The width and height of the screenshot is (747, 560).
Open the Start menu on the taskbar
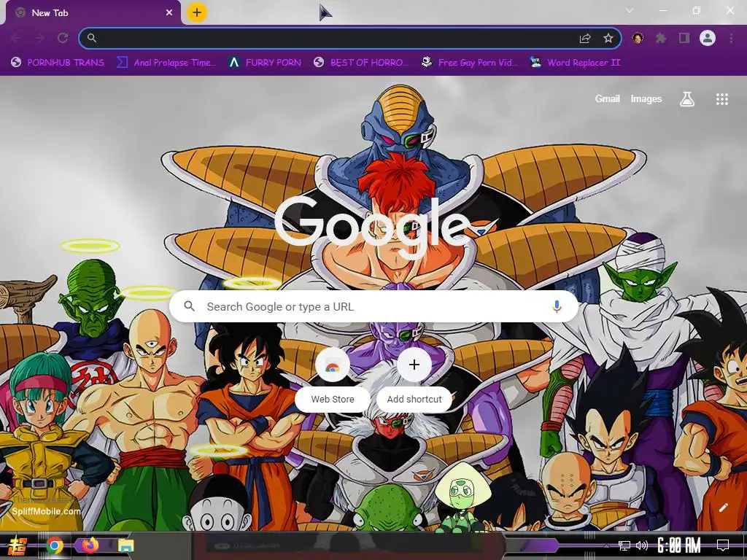tap(17, 545)
